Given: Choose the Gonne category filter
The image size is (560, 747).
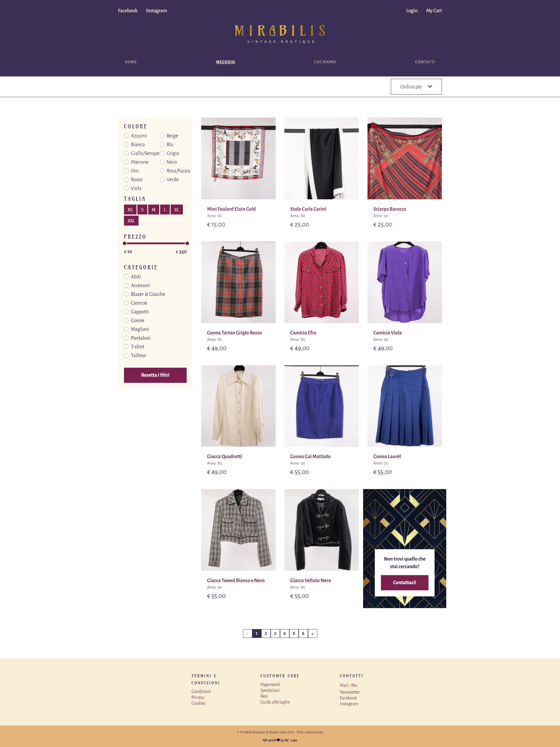Looking at the screenshot, I should (126, 320).
